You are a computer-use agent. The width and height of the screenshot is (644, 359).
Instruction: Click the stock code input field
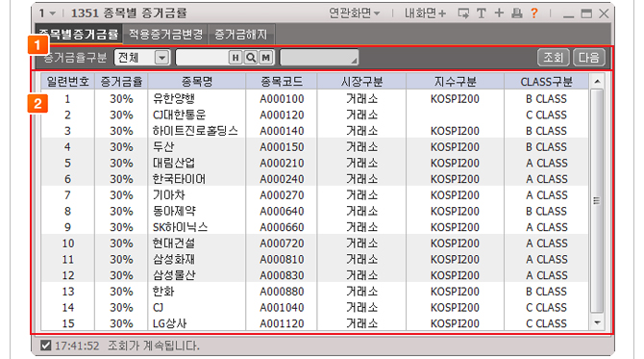coord(202,58)
